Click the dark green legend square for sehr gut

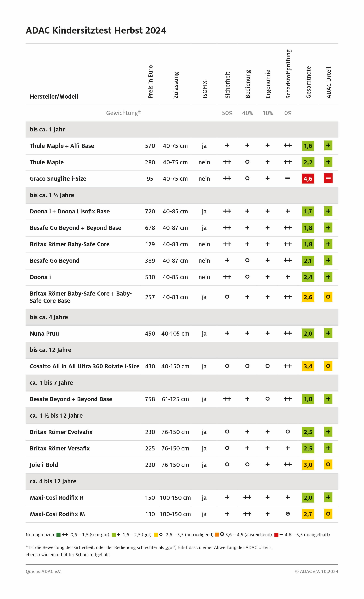point(58,535)
